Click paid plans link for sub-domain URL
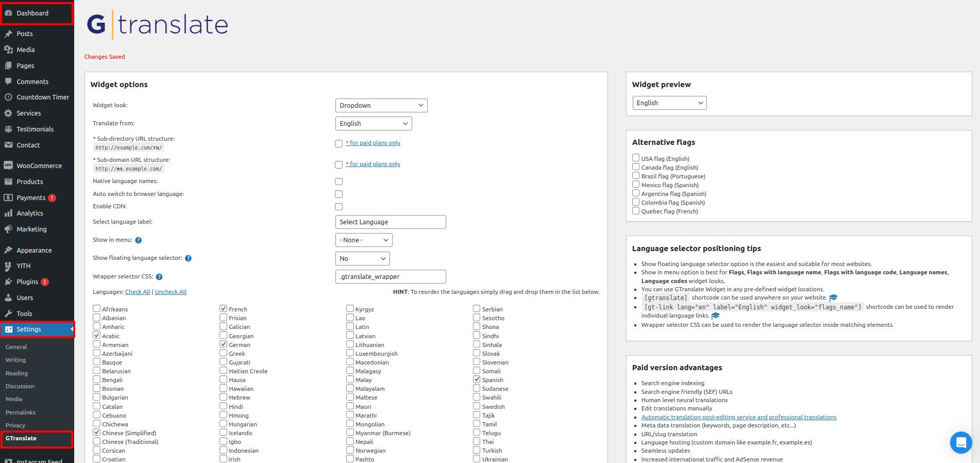980x463 pixels. [373, 164]
